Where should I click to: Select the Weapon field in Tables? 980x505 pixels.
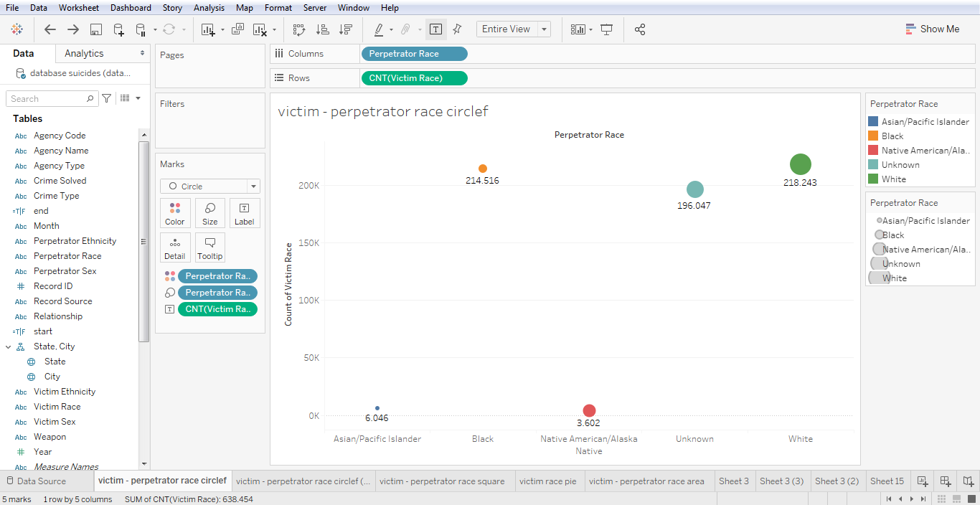(x=50, y=437)
